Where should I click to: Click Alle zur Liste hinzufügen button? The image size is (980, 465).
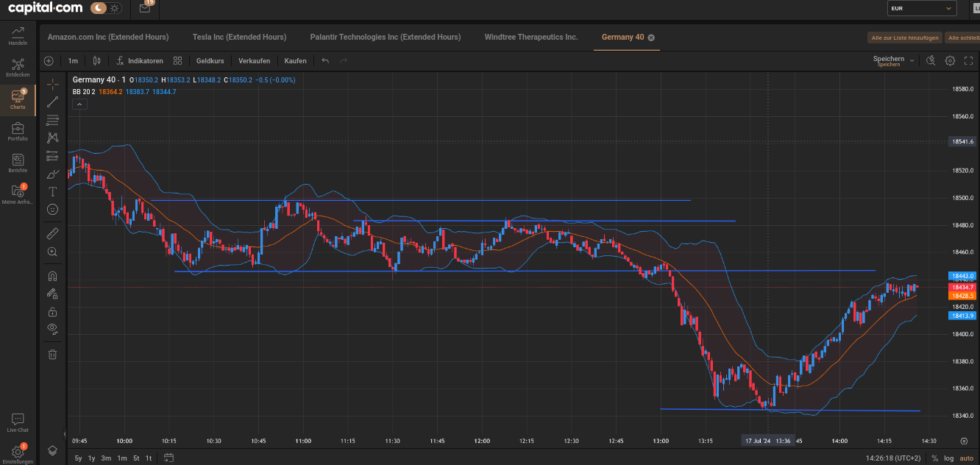coord(904,38)
